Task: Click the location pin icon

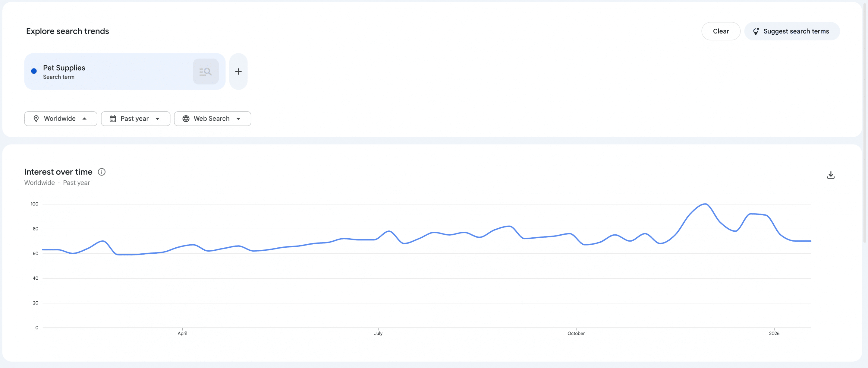Action: point(36,119)
